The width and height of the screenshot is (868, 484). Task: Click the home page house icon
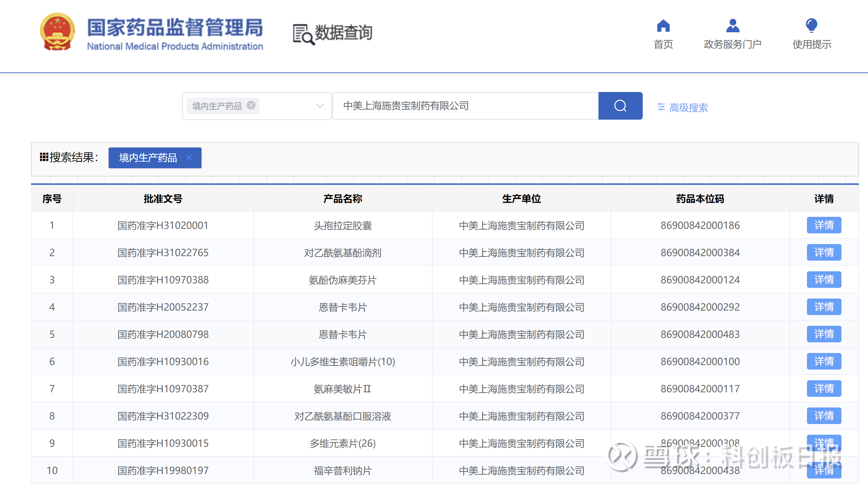tap(663, 26)
